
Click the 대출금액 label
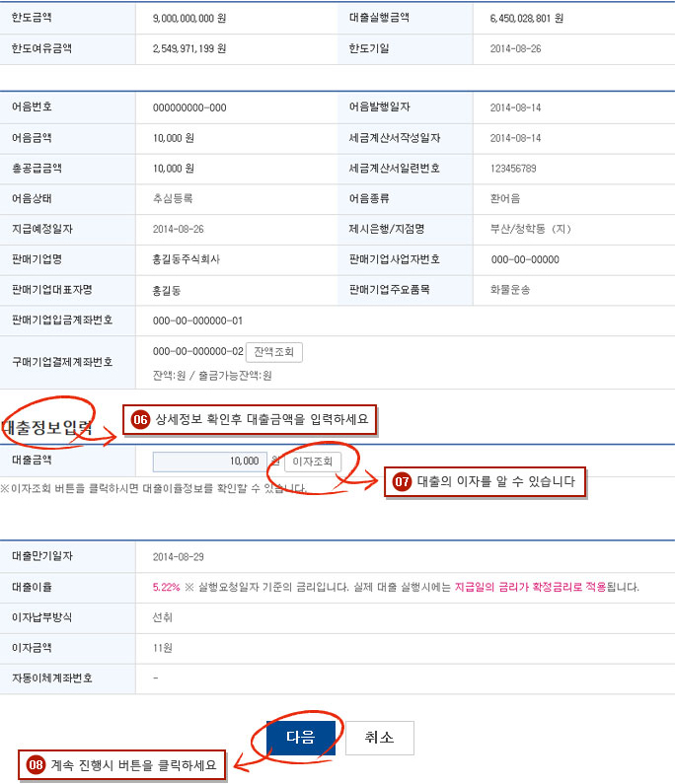click(32, 460)
